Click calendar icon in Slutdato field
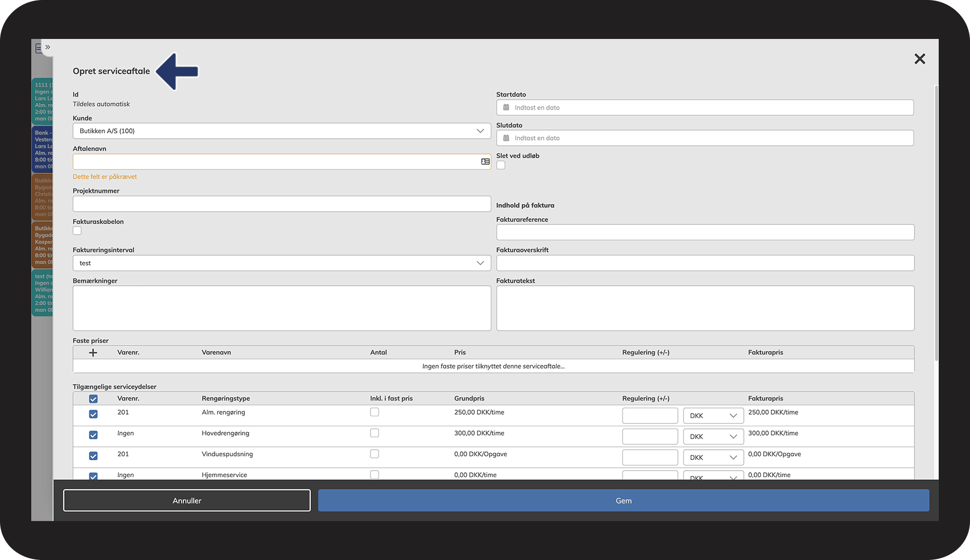The image size is (970, 560). coord(506,138)
